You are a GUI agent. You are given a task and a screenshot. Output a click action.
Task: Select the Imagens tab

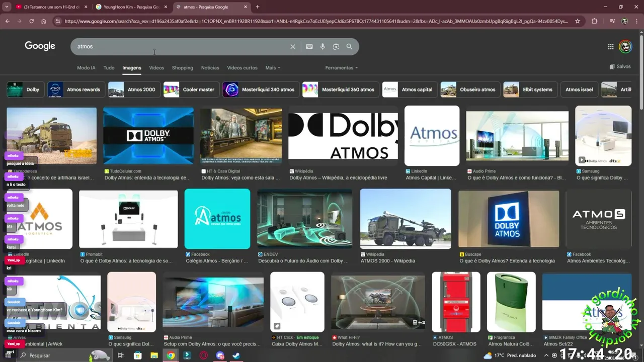point(132,68)
